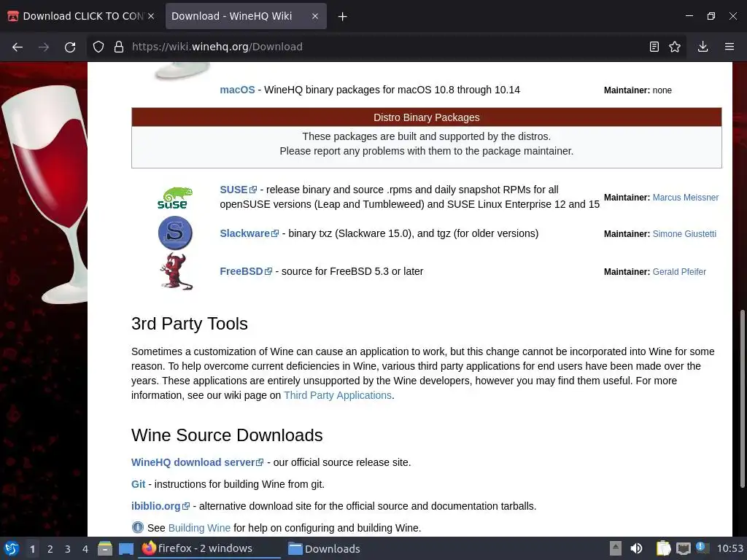Reload the current page

click(70, 47)
